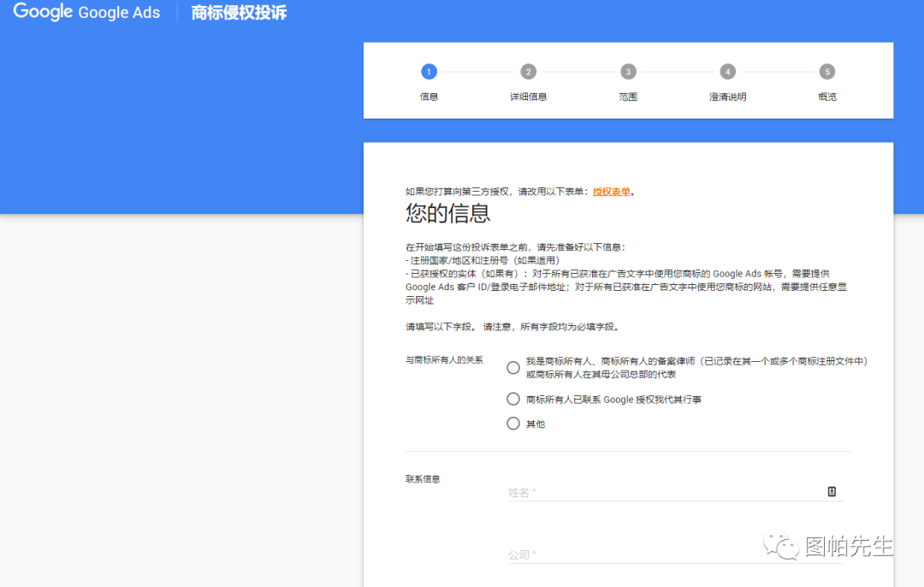Screen dimensions: 924x587
Task: Choose the 其他 radio option
Action: tap(513, 423)
